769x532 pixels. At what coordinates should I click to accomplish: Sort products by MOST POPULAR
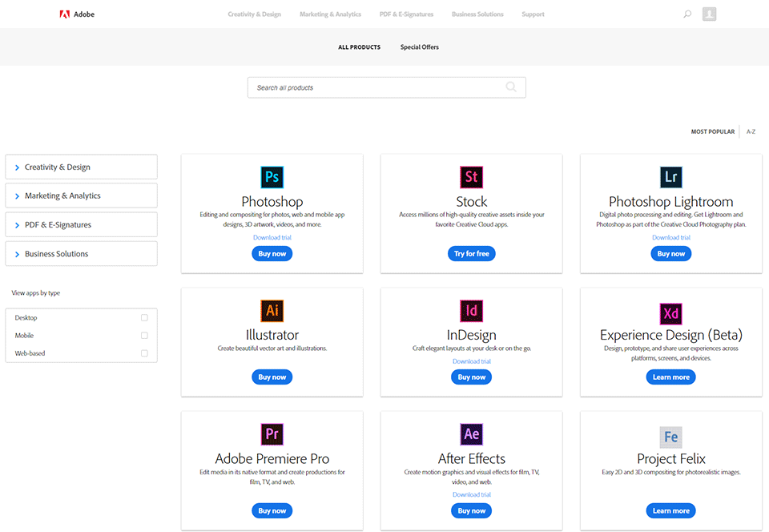click(713, 131)
